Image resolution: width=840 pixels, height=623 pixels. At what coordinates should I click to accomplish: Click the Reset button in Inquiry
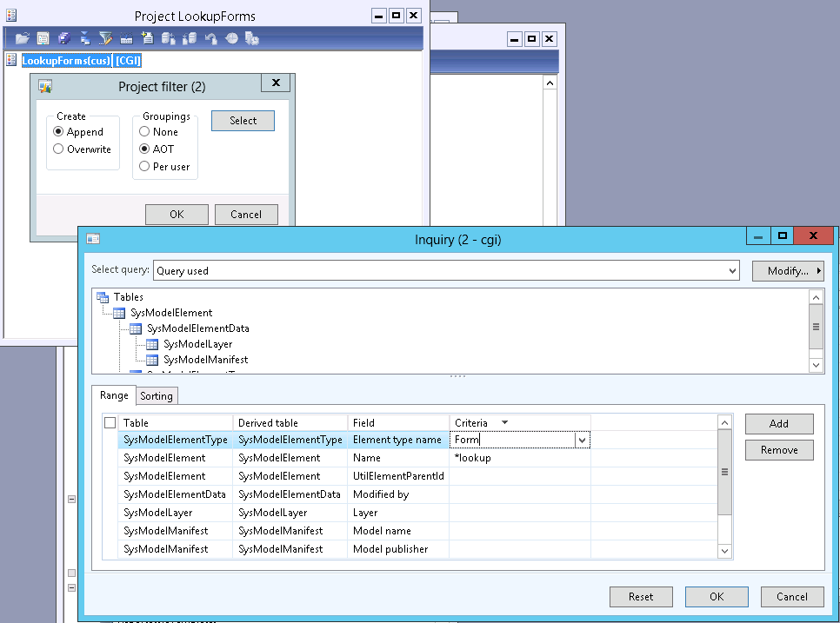pos(641,597)
